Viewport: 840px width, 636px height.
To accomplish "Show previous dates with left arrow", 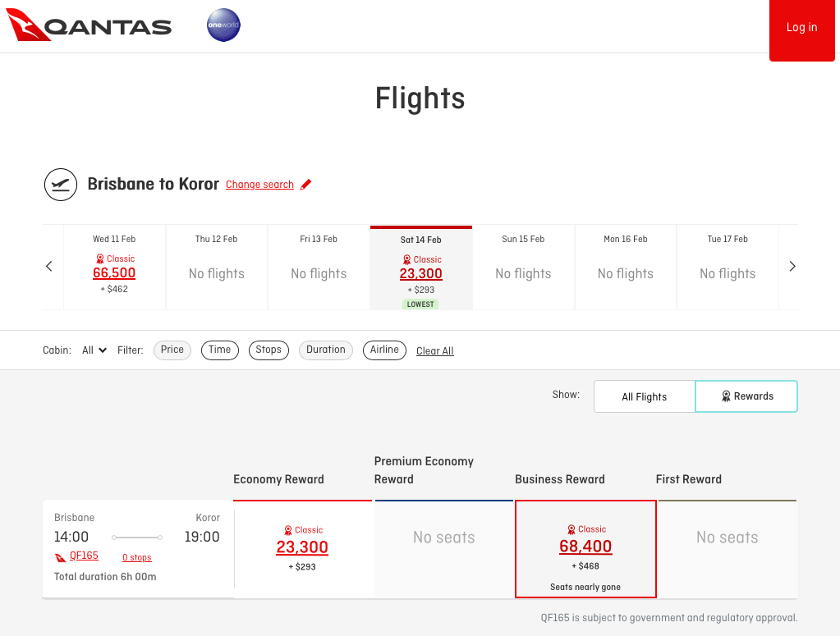I will [49, 266].
